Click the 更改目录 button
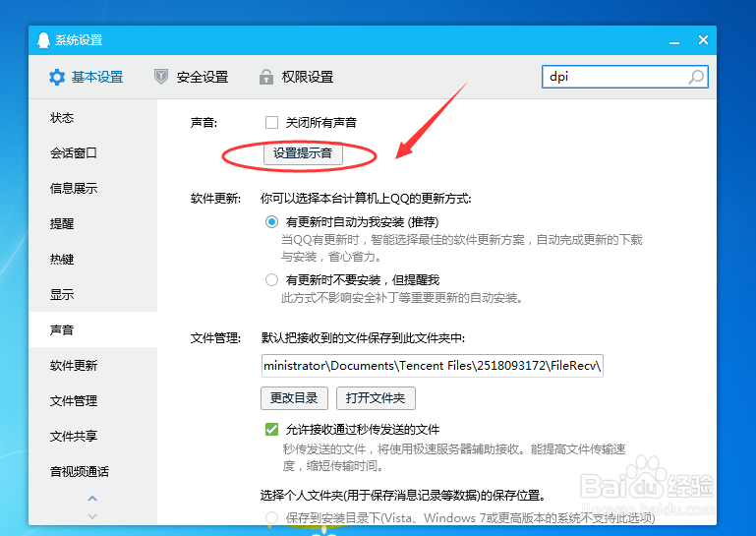 pyautogui.click(x=294, y=398)
